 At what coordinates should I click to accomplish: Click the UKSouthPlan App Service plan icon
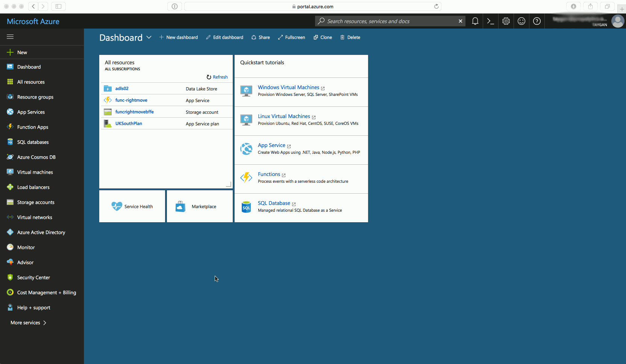108,123
